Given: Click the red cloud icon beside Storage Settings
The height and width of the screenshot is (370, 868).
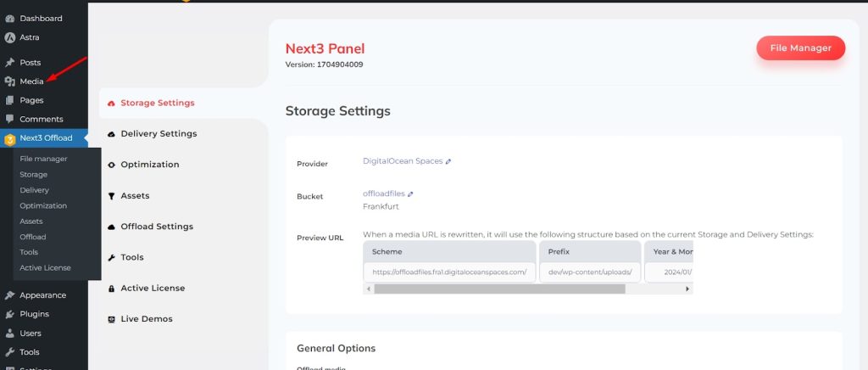Looking at the screenshot, I should point(111,103).
